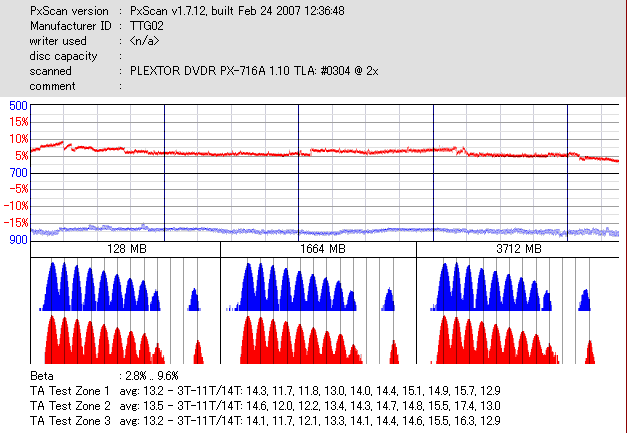Select the 1664 MB zone header
This screenshot has height=433, width=627.
322,249
